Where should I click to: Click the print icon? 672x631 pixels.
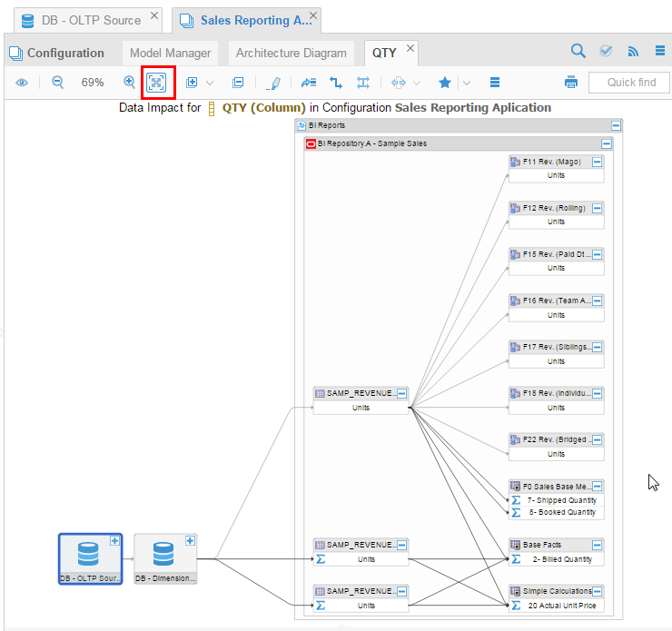point(571,82)
